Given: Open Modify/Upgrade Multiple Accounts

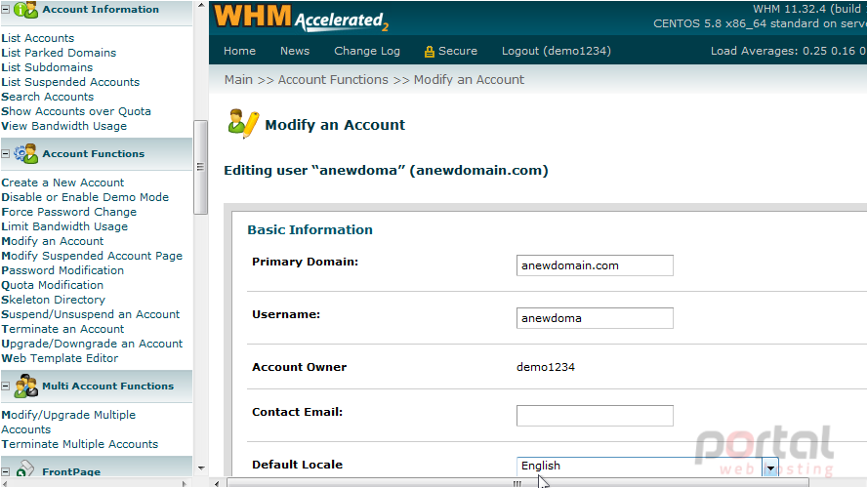Looking at the screenshot, I should pyautogui.click(x=68, y=423).
